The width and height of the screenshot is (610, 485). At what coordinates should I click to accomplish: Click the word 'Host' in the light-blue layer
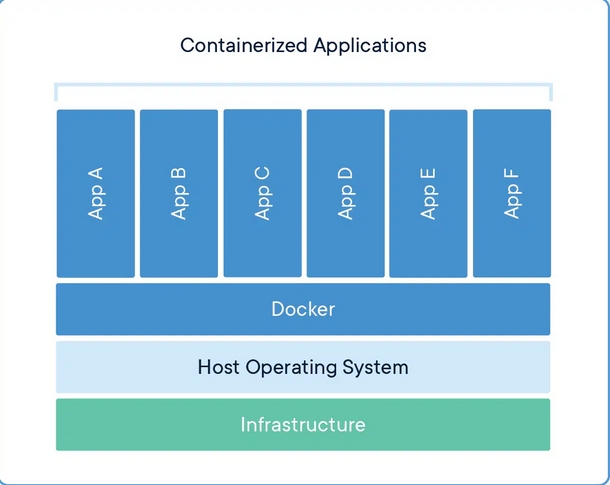[x=219, y=367]
